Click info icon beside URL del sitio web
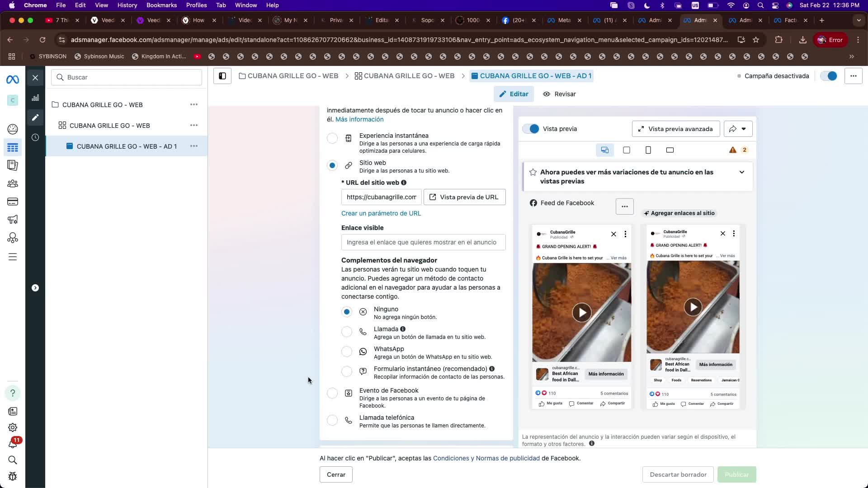This screenshot has width=868, height=488. pyautogui.click(x=404, y=183)
